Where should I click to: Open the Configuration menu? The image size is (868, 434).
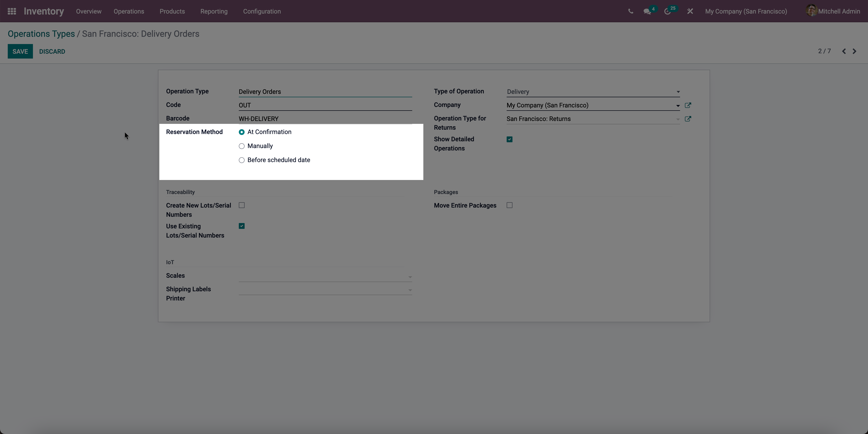(x=262, y=11)
